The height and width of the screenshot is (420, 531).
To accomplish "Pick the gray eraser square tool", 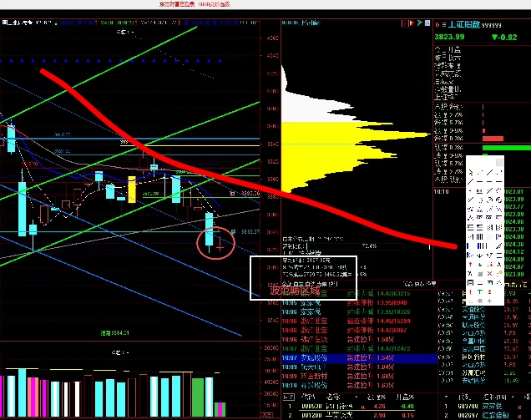I will click(480, 274).
